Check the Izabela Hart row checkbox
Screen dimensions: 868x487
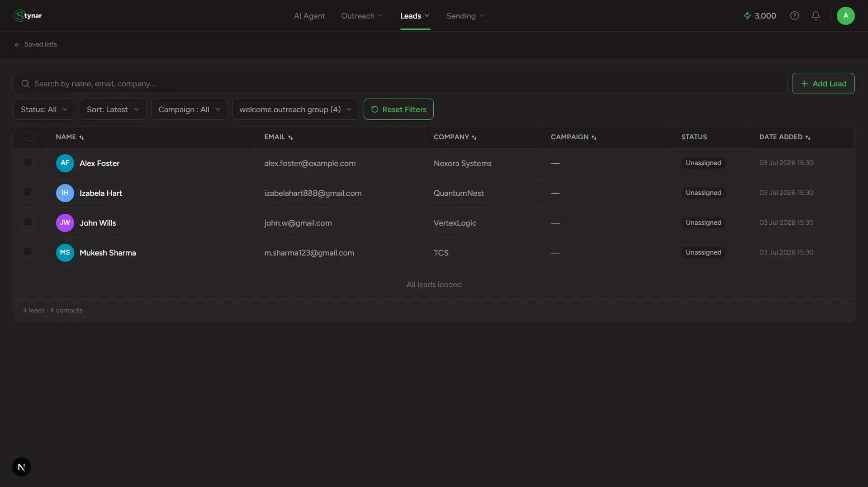point(28,192)
